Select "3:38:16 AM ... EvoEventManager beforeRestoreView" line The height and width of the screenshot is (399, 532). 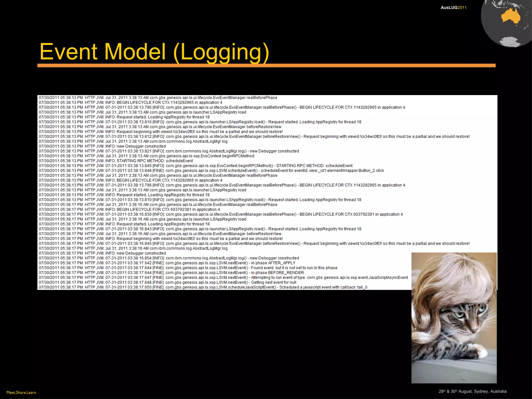tap(160, 234)
